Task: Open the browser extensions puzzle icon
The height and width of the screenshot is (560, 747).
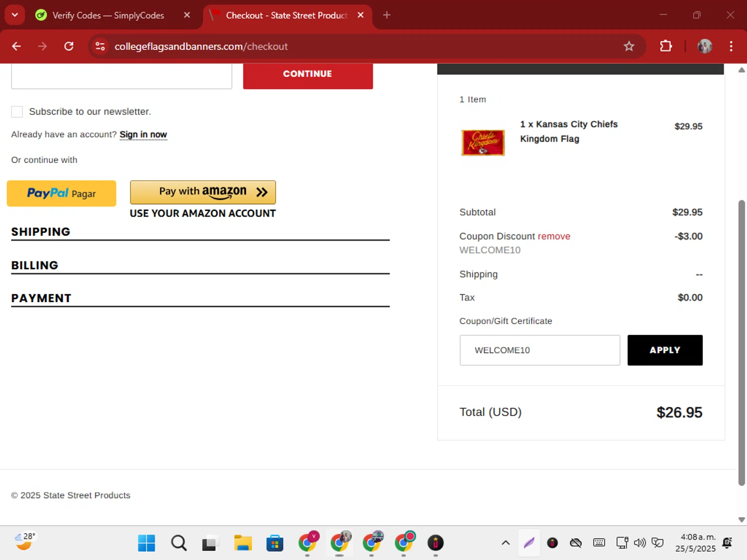Action: coord(666,46)
